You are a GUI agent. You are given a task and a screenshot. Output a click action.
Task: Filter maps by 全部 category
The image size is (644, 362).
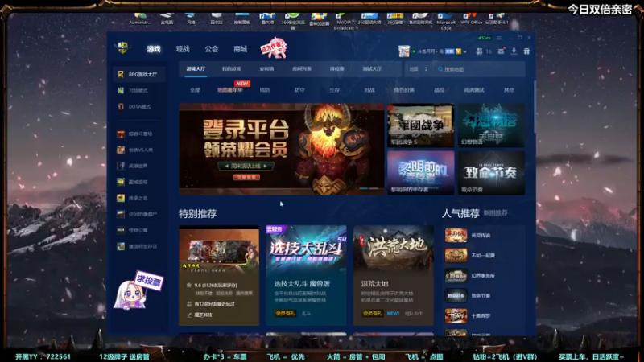[195, 90]
